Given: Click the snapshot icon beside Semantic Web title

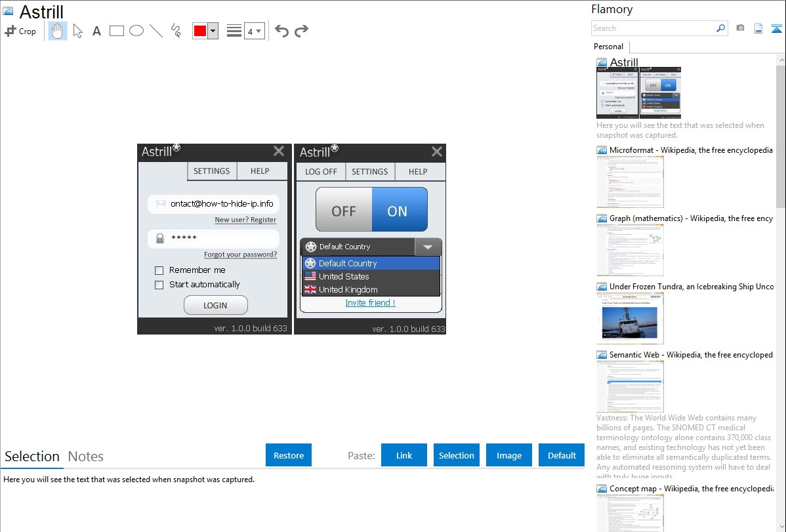Looking at the screenshot, I should (602, 355).
